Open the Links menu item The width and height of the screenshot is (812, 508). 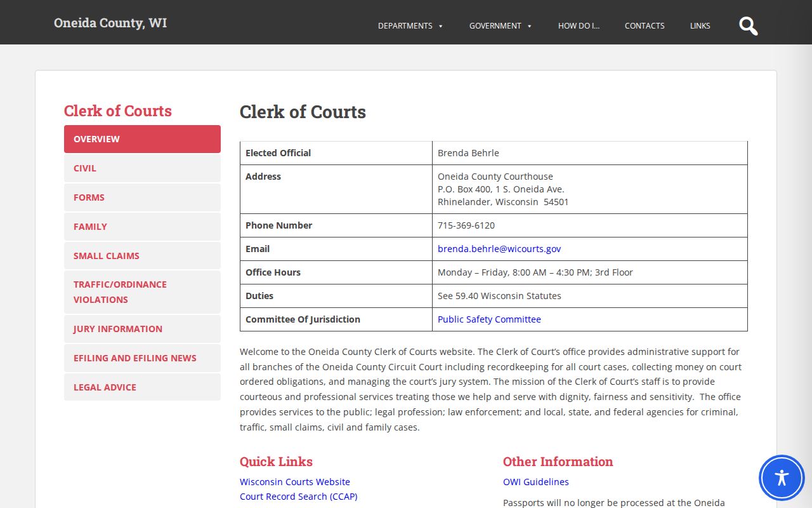click(x=700, y=26)
